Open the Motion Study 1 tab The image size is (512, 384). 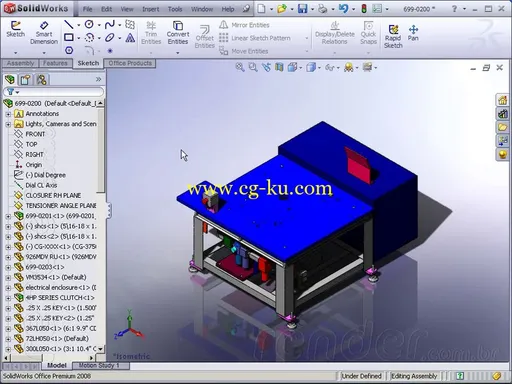pos(99,366)
